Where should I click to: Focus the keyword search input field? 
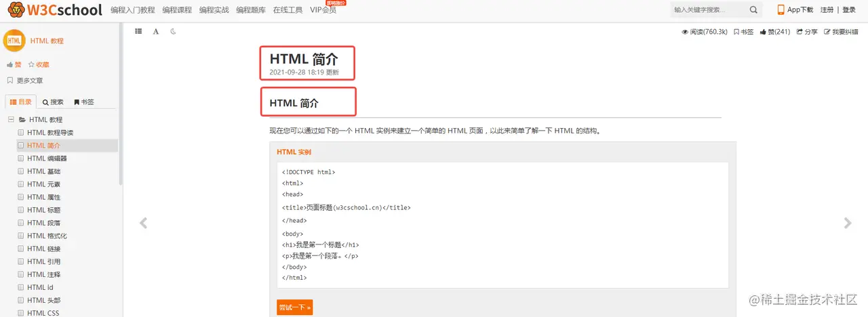tap(707, 10)
